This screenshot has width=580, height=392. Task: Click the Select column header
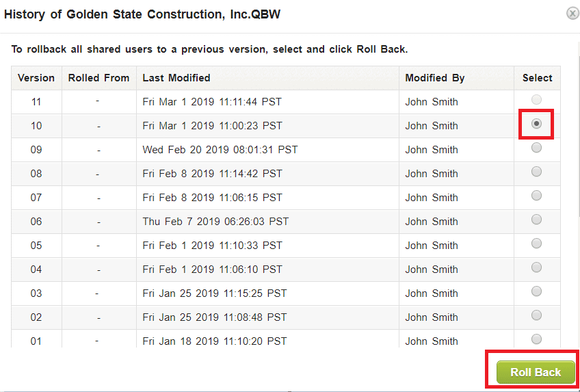(x=537, y=78)
